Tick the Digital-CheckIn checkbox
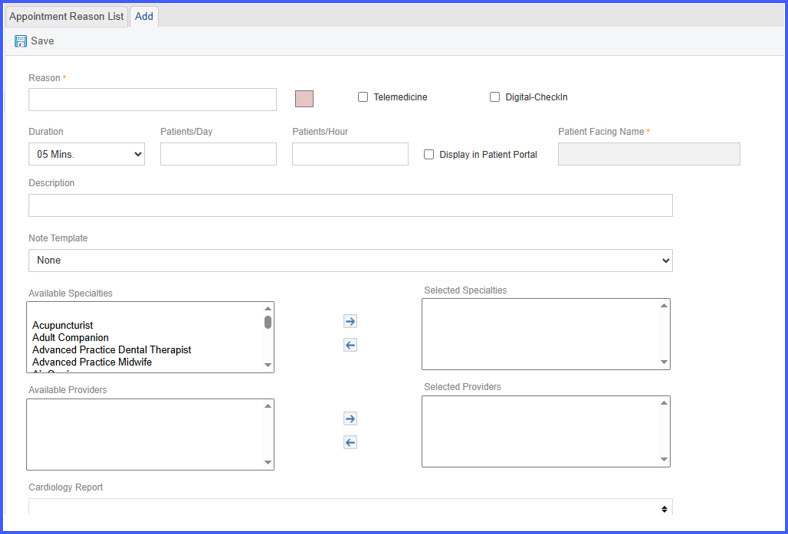Image resolution: width=788 pixels, height=534 pixels. coord(495,97)
